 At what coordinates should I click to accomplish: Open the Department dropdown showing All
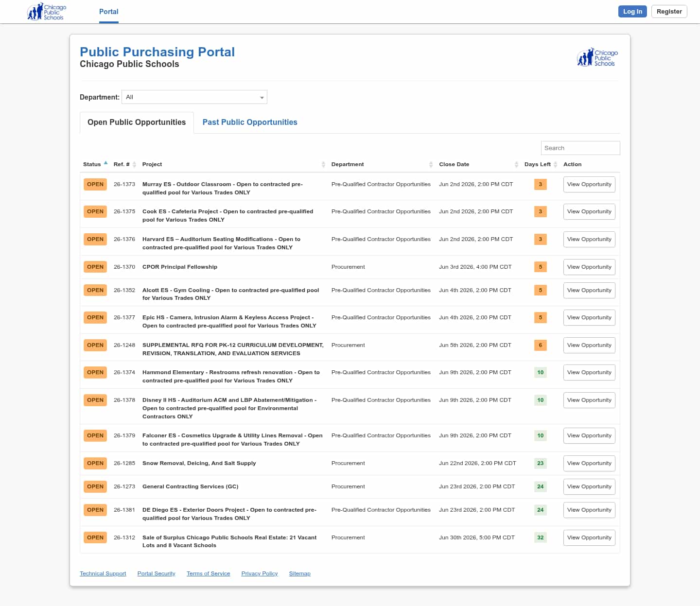[x=194, y=97]
